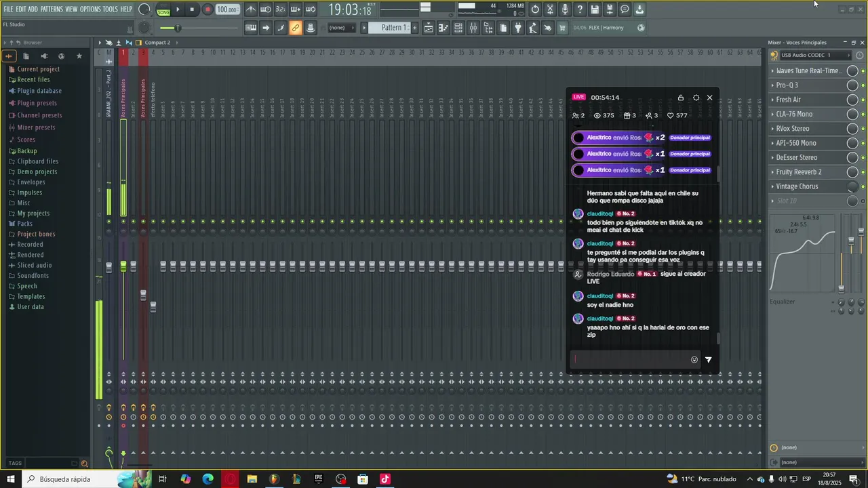The image size is (868, 488).
Task: Open the Fruity Reeverb 2 slot arrow
Action: (x=772, y=172)
